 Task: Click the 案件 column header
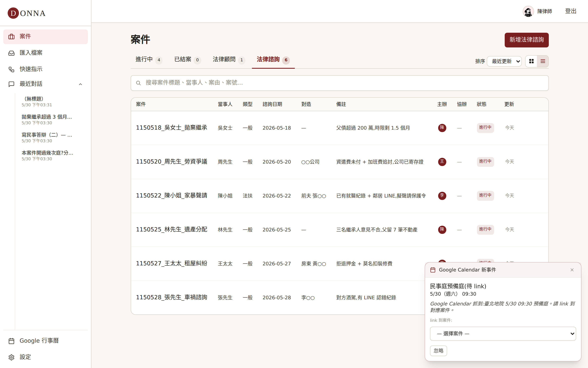pos(141,104)
